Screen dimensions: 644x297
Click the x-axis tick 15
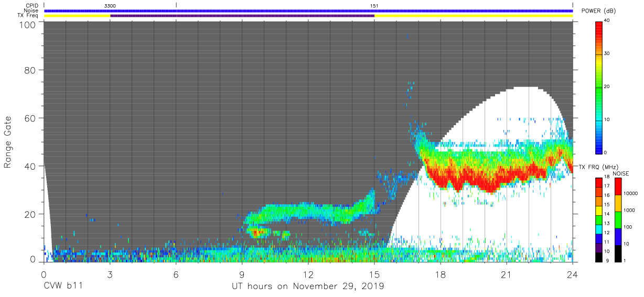(x=374, y=274)
